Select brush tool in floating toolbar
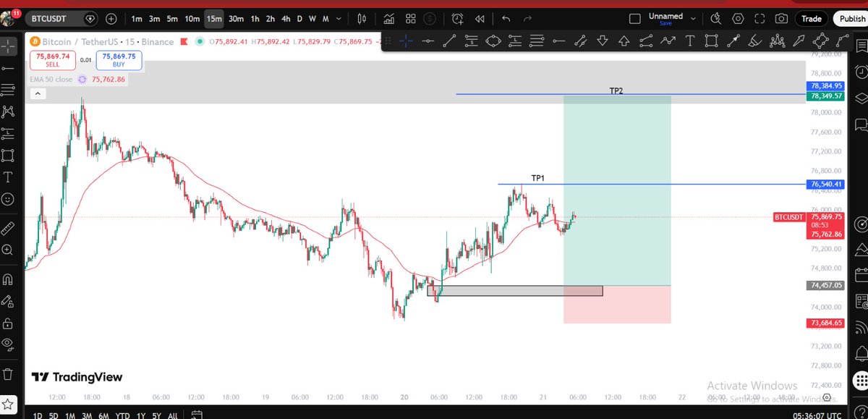The height and width of the screenshot is (419, 868). pos(755,41)
